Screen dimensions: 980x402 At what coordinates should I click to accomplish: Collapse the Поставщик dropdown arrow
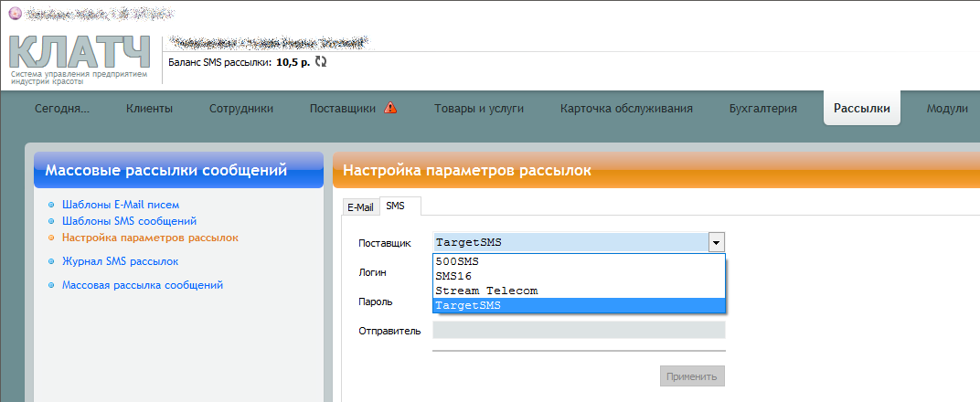[716, 243]
